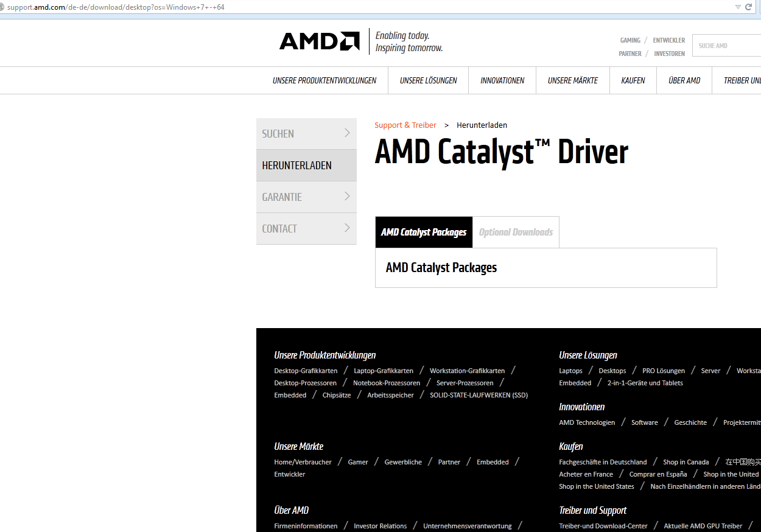Click the browser URL address field

tap(365, 7)
